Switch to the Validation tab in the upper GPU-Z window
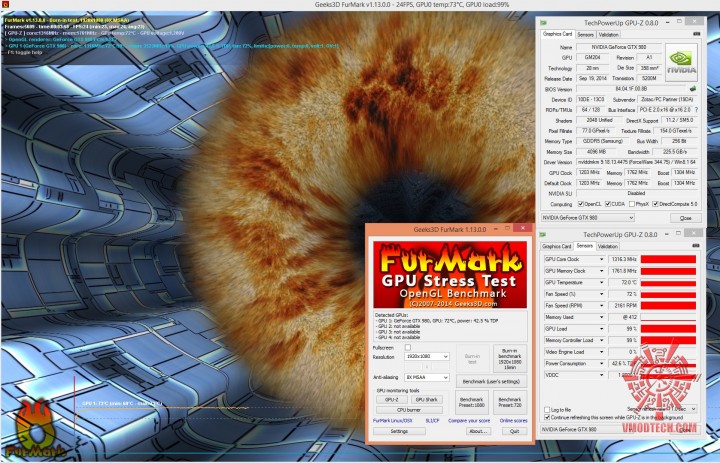Viewport: 720px width, 463px height. tap(608, 34)
